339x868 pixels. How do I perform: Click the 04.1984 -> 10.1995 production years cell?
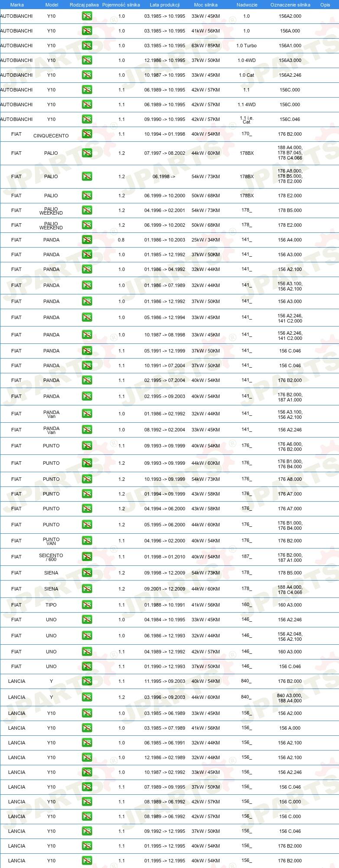(165, 620)
